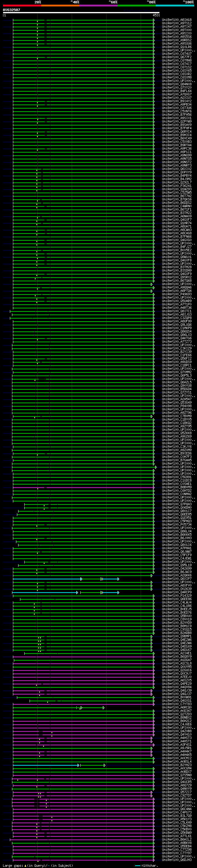197x868 pixels.
Task: Select the UniRef100_Q4RCP9 label
Action: [177, 592]
